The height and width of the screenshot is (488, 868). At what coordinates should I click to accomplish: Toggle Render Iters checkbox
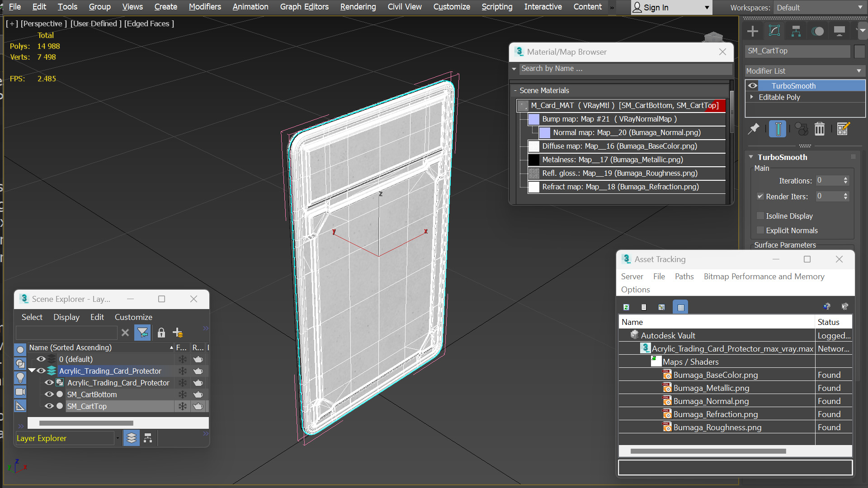[760, 197]
